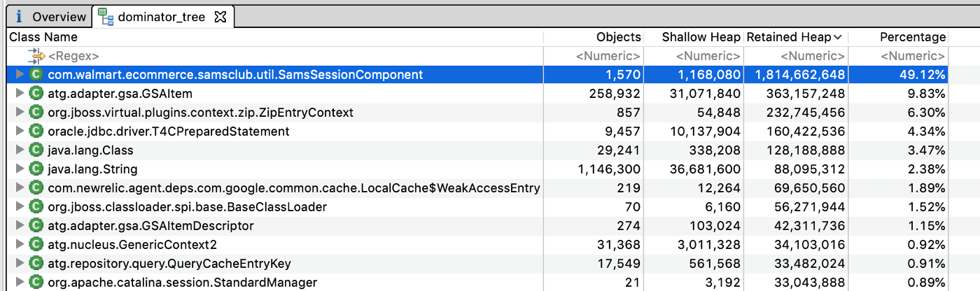Expand the java.lang.Class row
Screen dimensions: 980x291
(20, 150)
